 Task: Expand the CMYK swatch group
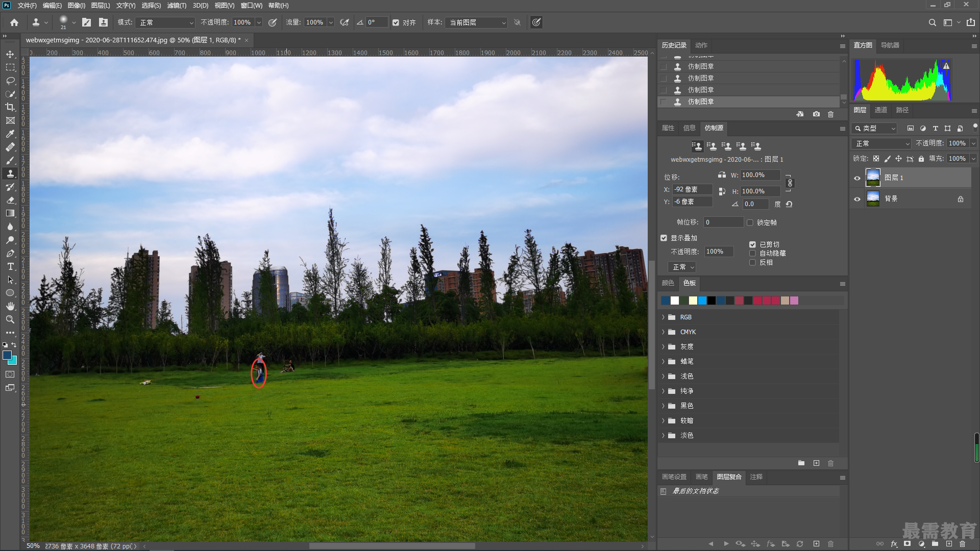click(x=664, y=332)
